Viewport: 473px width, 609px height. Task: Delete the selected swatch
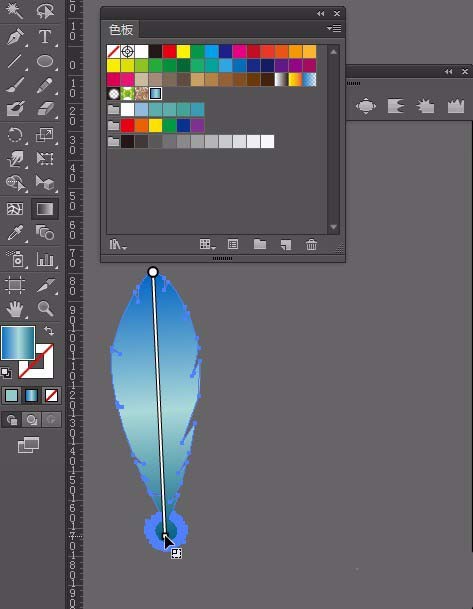pos(311,245)
